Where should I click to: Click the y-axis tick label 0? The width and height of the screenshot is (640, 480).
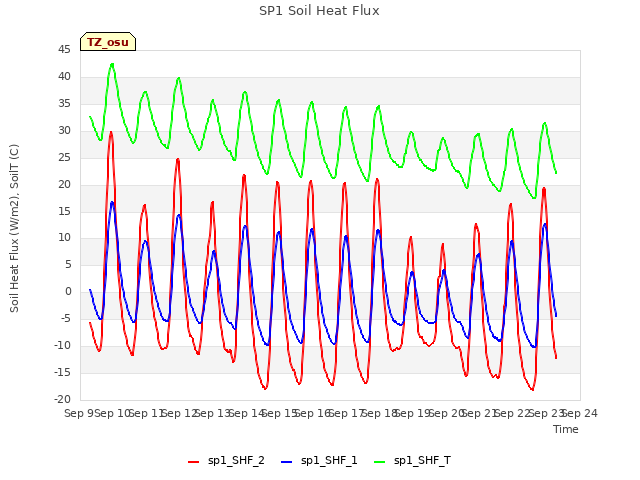[68, 292]
